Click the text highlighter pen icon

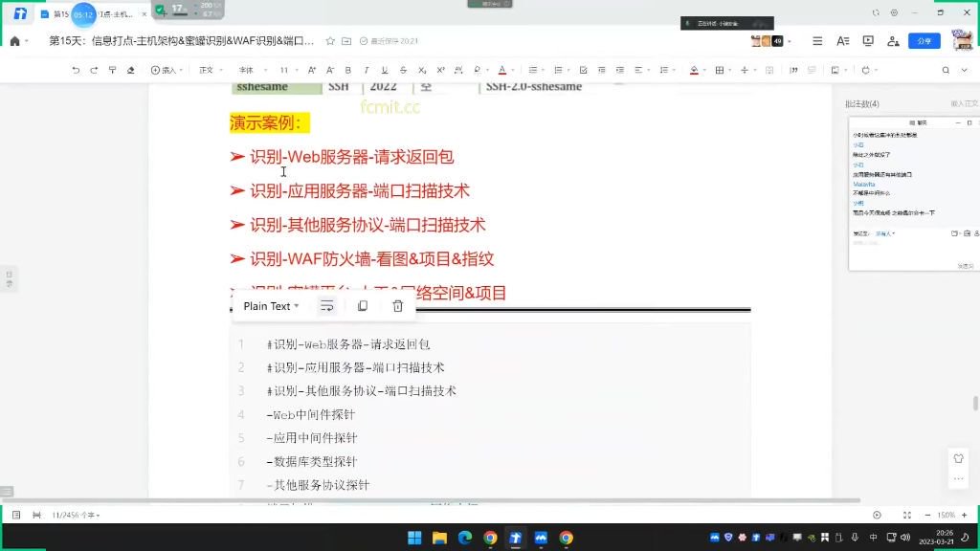[477, 70]
